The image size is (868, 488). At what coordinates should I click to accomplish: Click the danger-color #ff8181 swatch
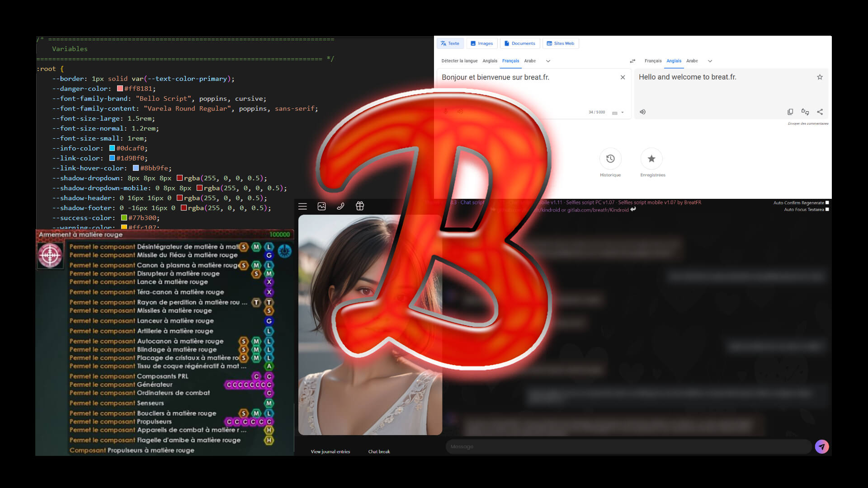pos(120,89)
